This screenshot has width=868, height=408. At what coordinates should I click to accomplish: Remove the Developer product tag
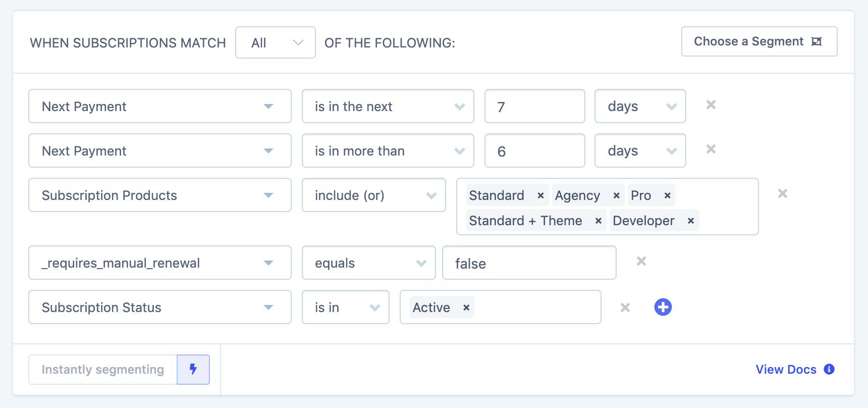click(x=691, y=221)
